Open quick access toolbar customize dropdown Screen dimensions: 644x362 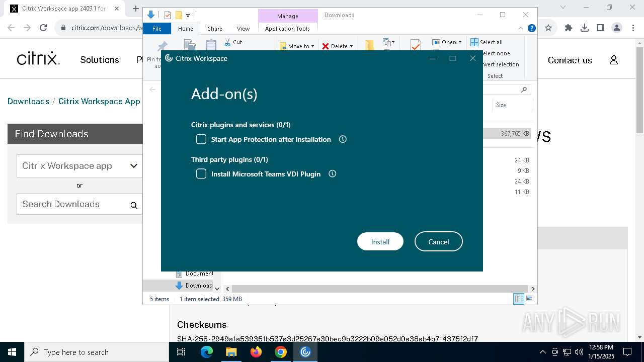[188, 15]
